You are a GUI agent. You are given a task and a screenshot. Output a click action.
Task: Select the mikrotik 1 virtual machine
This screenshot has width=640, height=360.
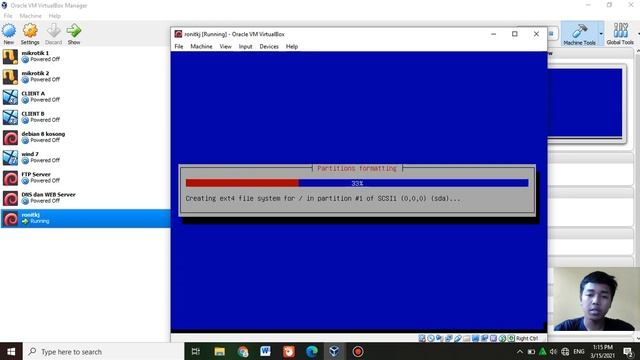pyautogui.click(x=85, y=56)
